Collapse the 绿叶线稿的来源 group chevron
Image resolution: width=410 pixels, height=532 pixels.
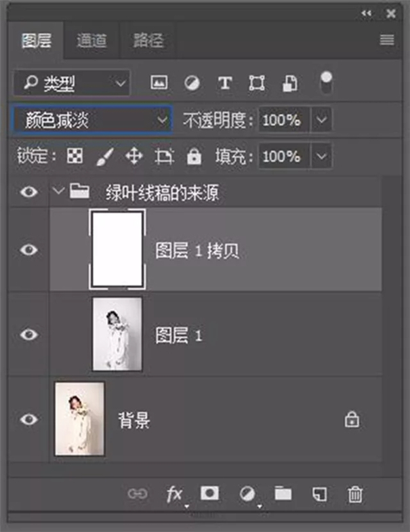coord(59,190)
